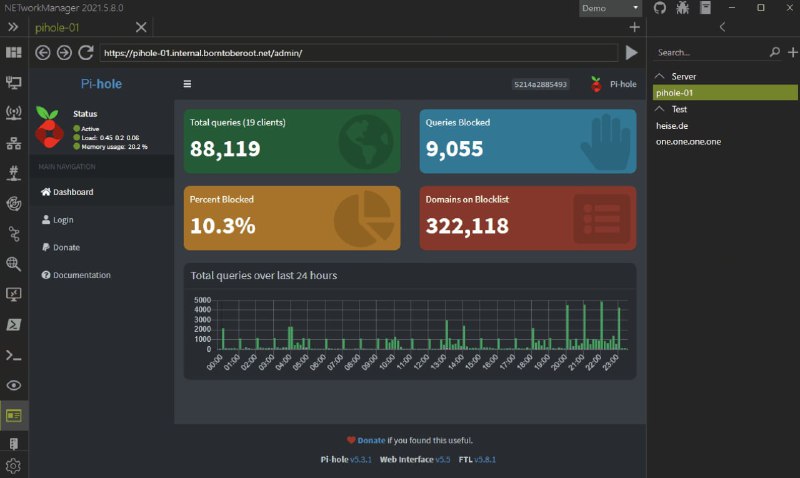Click the Percent Blocked card
Viewport: 800px width, 478px height.
(292, 218)
